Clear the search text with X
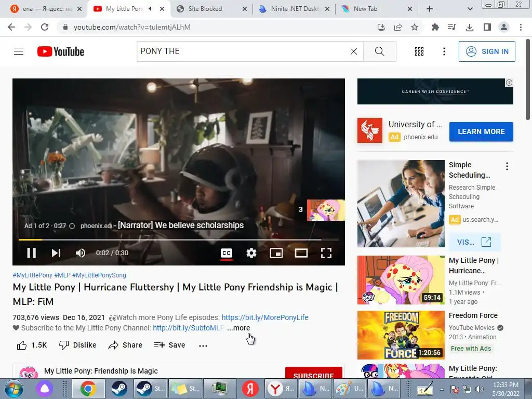Screen dimensions: 532x399 pyautogui.click(x=353, y=51)
